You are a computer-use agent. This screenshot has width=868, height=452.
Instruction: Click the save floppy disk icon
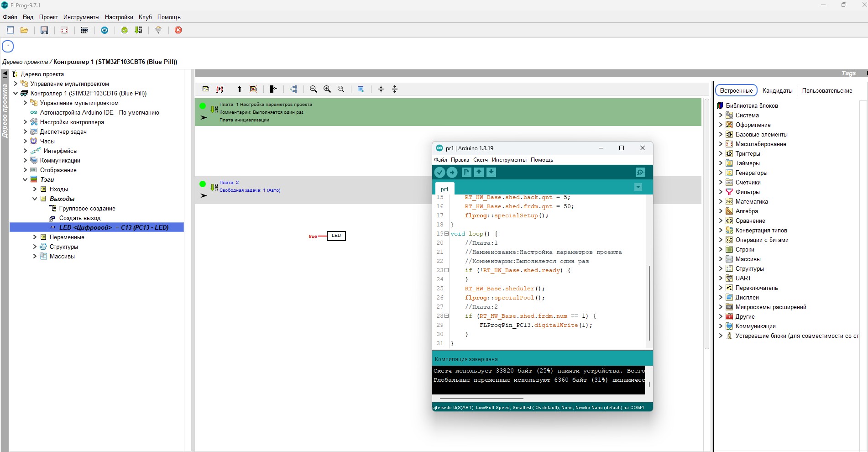point(44,30)
